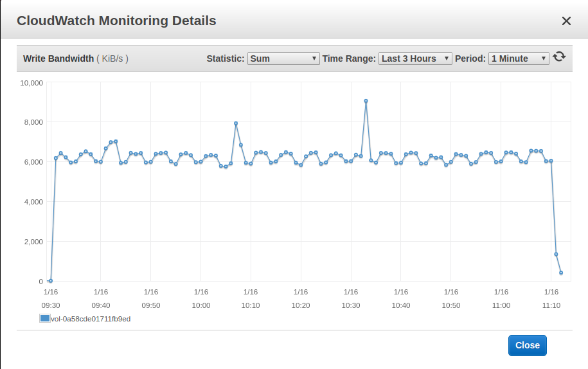Click the 6,000 y-axis label

click(31, 162)
